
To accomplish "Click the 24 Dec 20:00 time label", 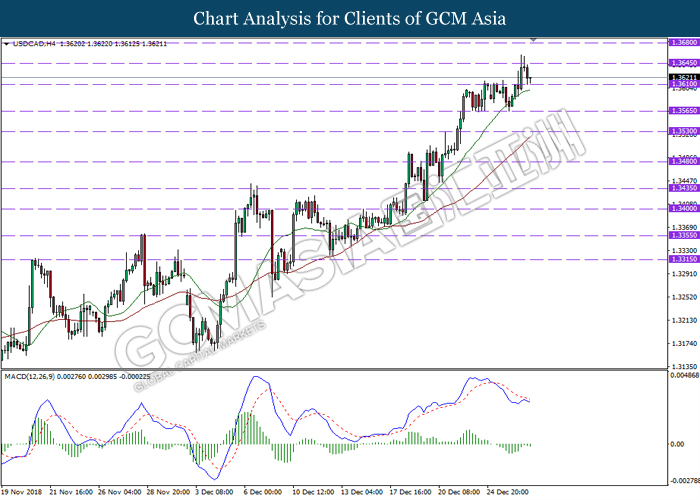I will (508, 492).
